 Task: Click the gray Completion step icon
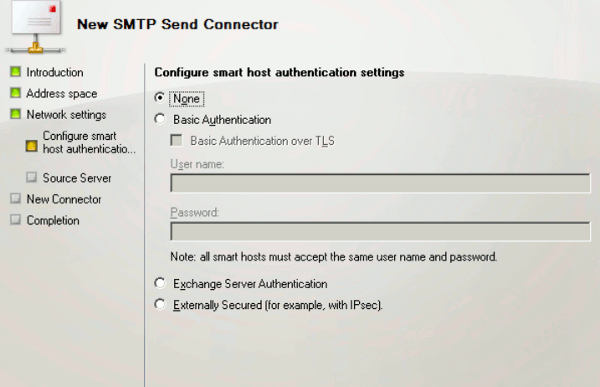pos(16,220)
